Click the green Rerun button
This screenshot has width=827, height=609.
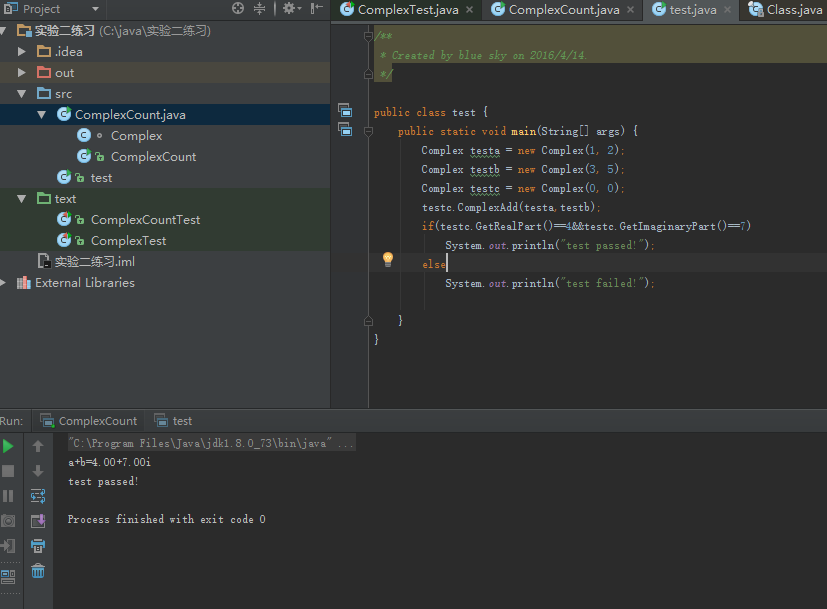pos(8,447)
